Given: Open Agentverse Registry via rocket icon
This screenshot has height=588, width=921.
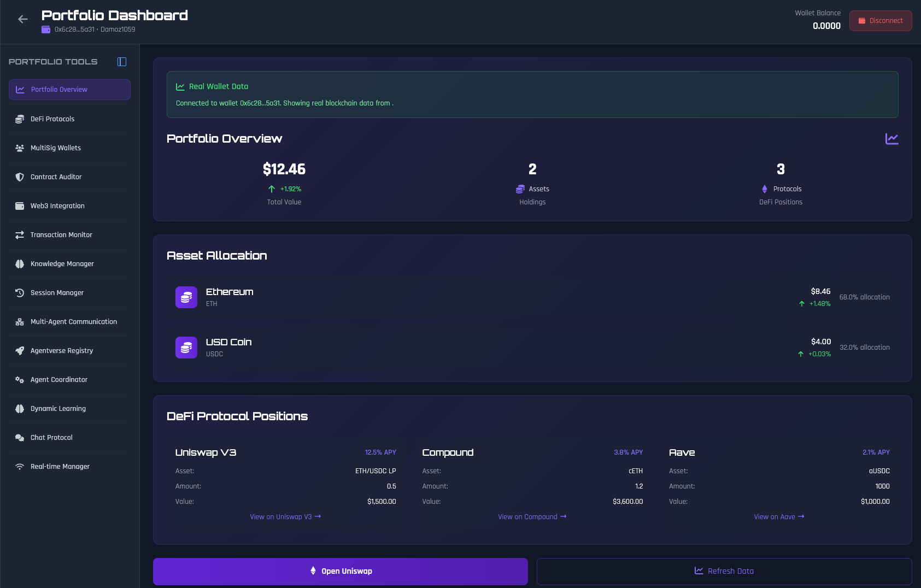Looking at the screenshot, I should (20, 351).
